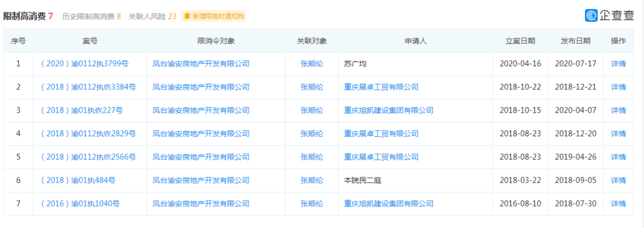Click publish date 2020-04-07
This screenshot has height=228, width=644.
tap(575, 111)
